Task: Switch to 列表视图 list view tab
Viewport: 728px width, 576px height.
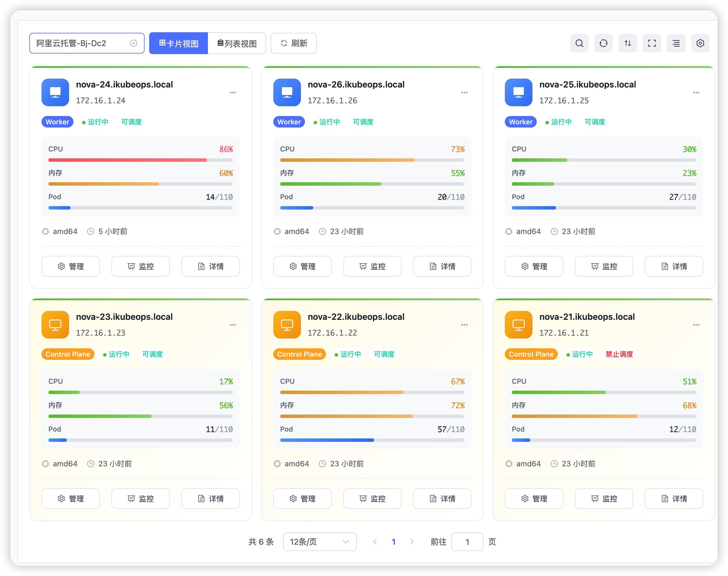Action: coord(237,43)
